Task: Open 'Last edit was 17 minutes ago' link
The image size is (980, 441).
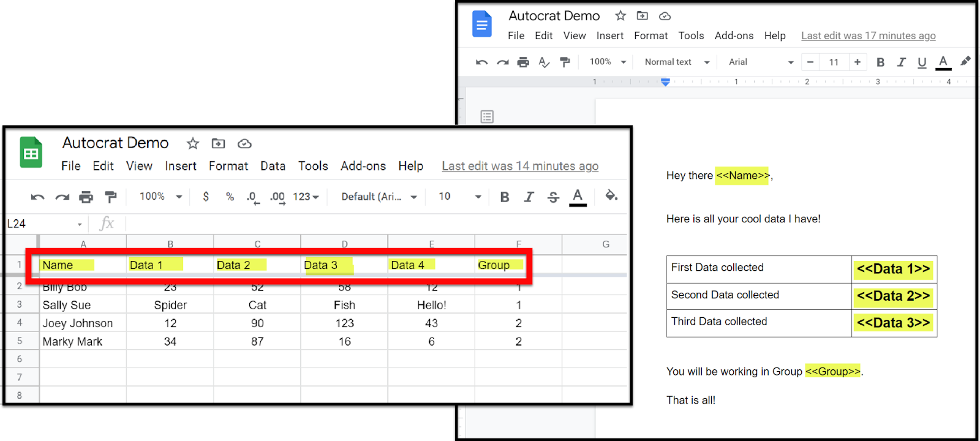Action: tap(869, 36)
